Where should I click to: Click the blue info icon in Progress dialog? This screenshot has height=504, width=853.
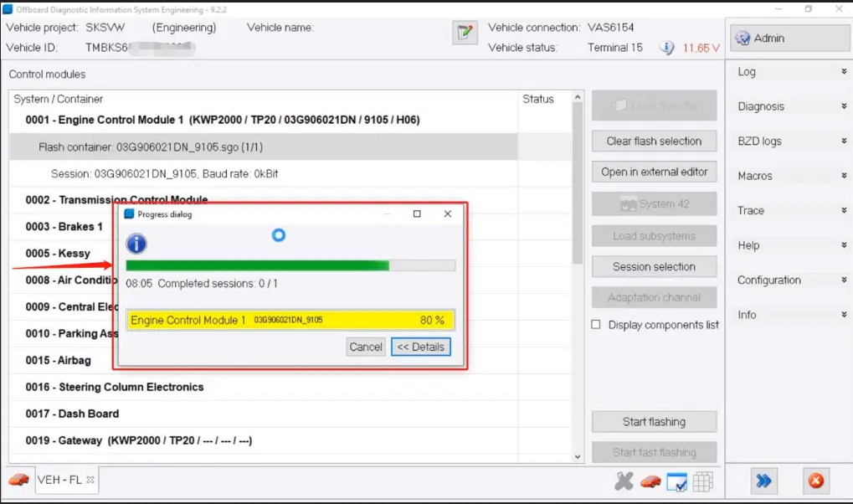click(x=136, y=244)
